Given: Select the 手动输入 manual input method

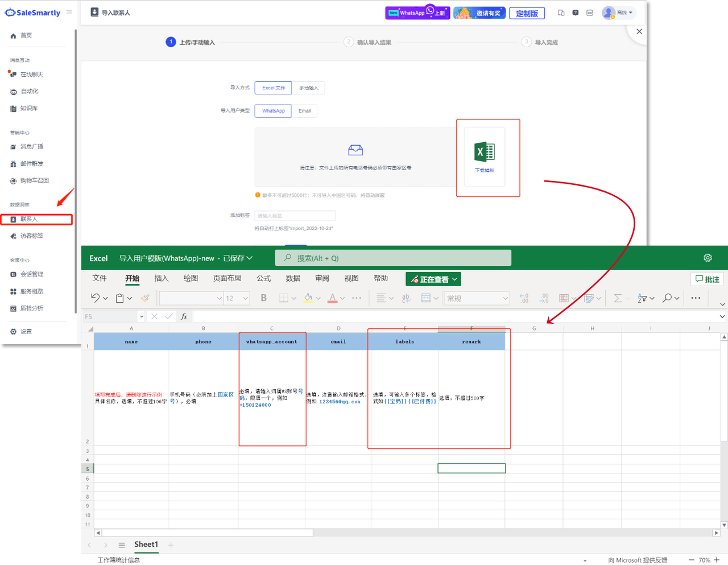Looking at the screenshot, I should click(x=308, y=88).
